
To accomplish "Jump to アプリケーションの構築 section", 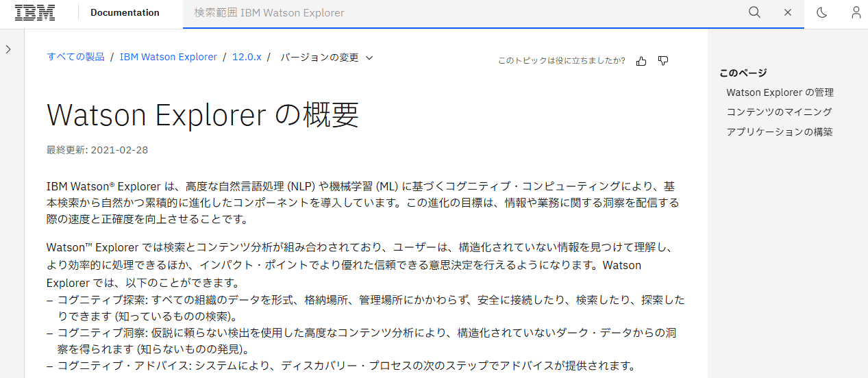I will click(x=780, y=131).
